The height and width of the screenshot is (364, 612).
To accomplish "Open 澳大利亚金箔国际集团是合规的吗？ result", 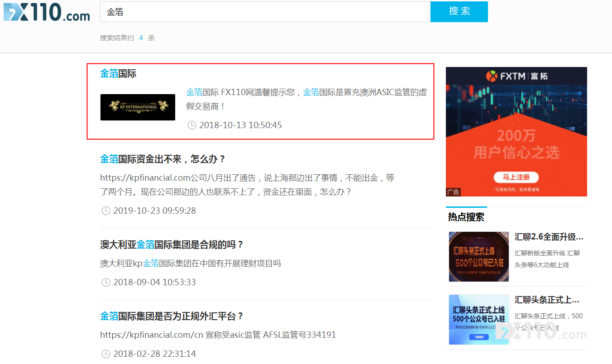I will [x=172, y=245].
